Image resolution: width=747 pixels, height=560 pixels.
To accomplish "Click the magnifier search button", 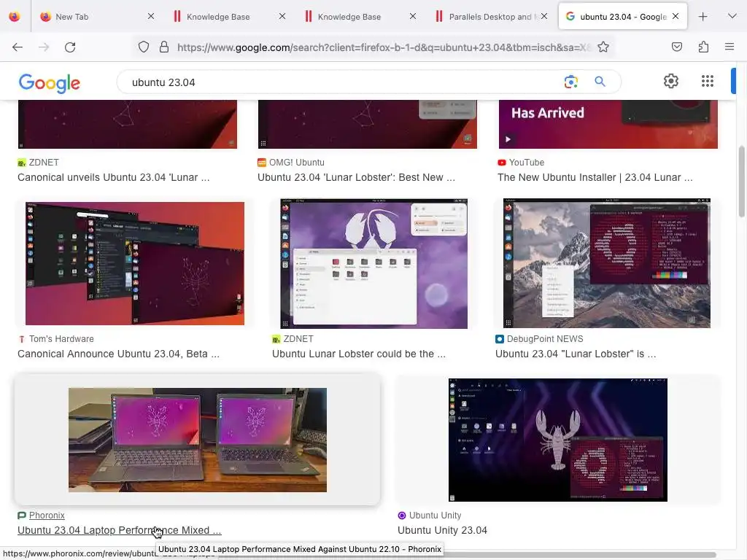I will [600, 82].
